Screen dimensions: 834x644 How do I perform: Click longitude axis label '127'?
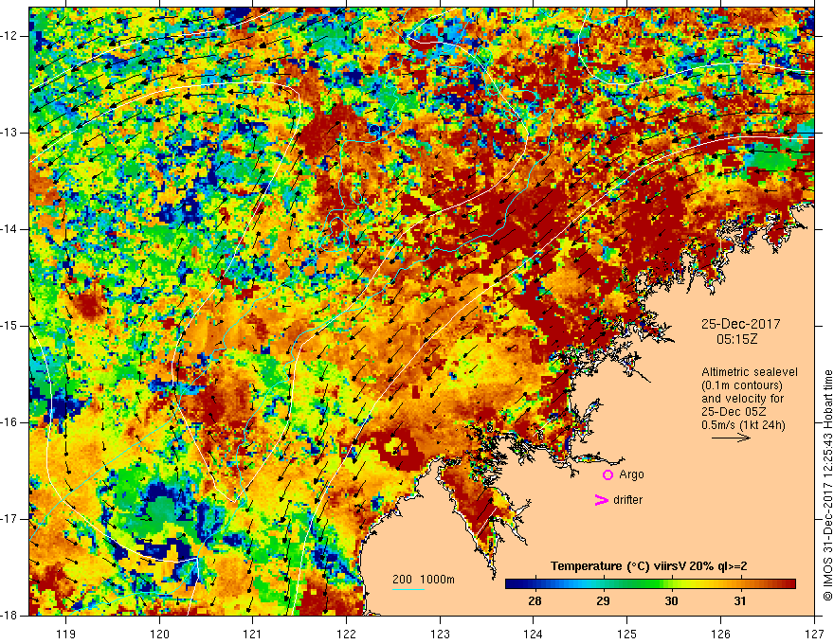pyautogui.click(x=814, y=634)
